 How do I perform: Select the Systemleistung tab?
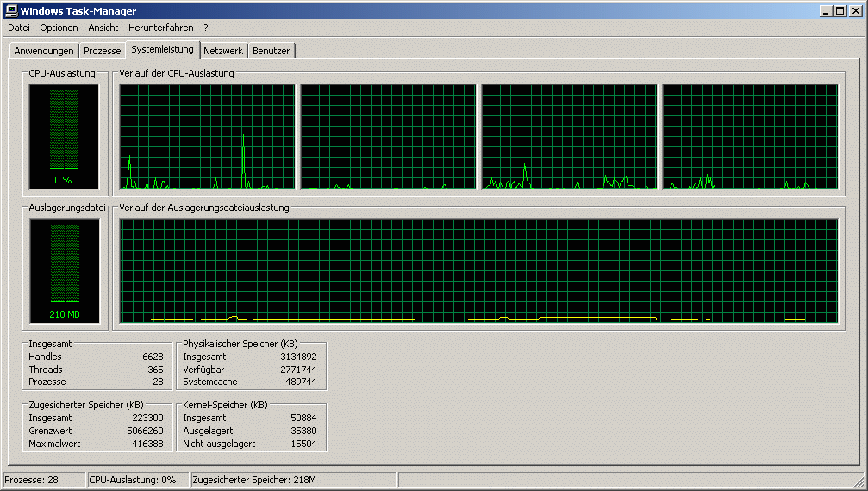pos(162,49)
